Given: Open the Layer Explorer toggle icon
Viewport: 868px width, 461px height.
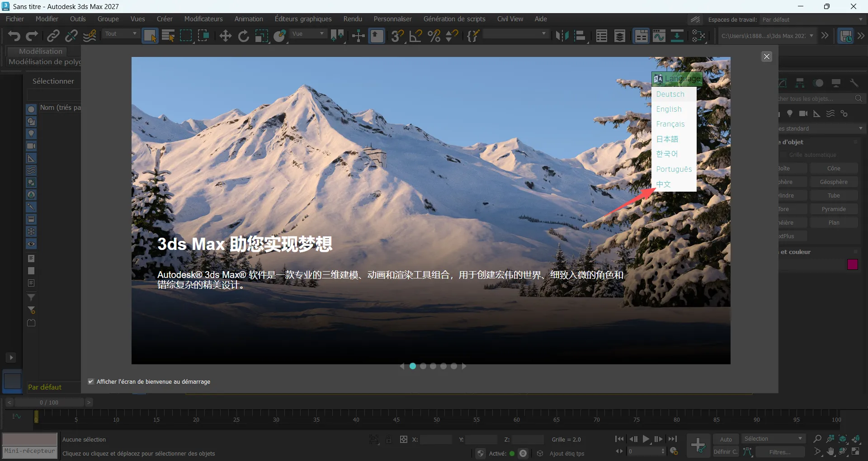Looking at the screenshot, I should point(620,36).
